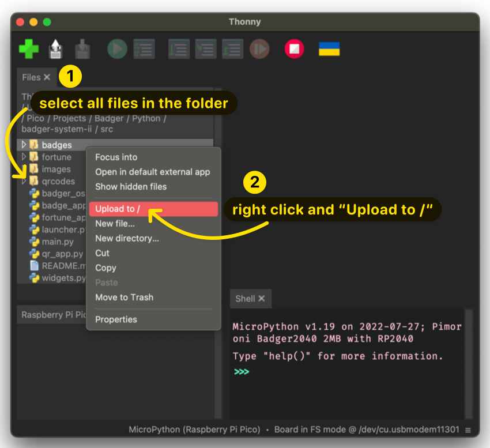Click the Badger path segment link
490x448 pixels.
click(x=109, y=119)
